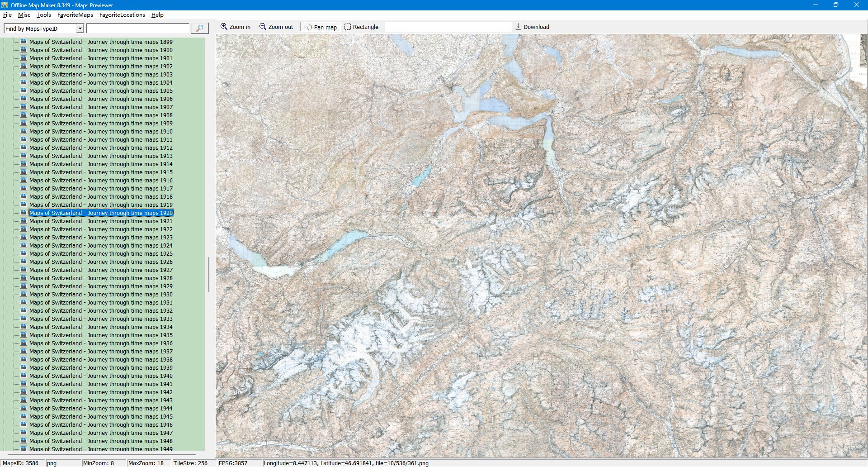Click map icon beside 1935 maps entry
Screen dimensions: 868x467
(x=24, y=335)
